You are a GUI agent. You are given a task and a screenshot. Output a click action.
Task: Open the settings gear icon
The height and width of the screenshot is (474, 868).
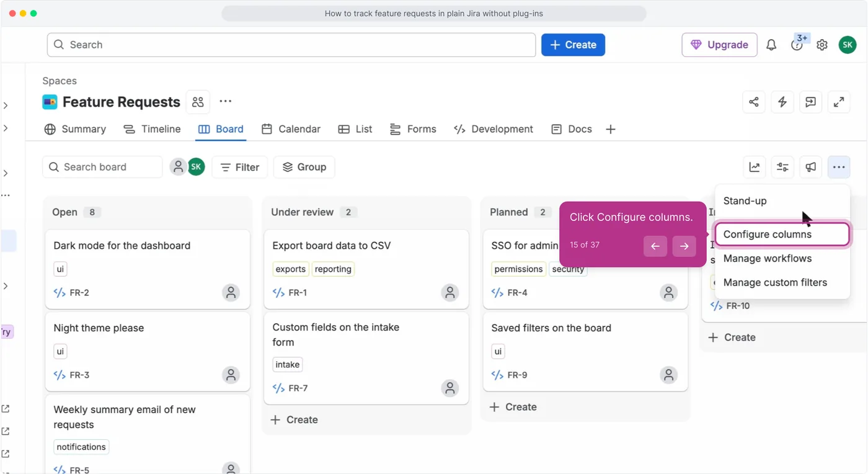coord(822,45)
